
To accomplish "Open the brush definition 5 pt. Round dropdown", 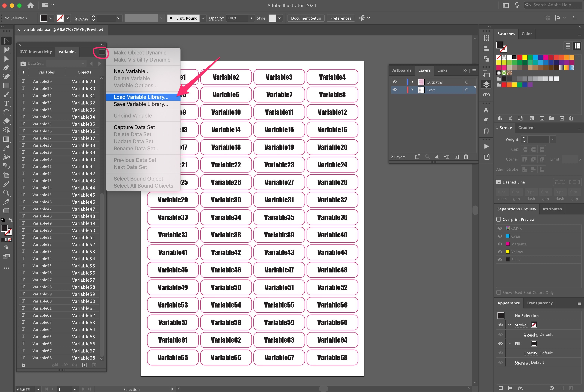I will [203, 18].
